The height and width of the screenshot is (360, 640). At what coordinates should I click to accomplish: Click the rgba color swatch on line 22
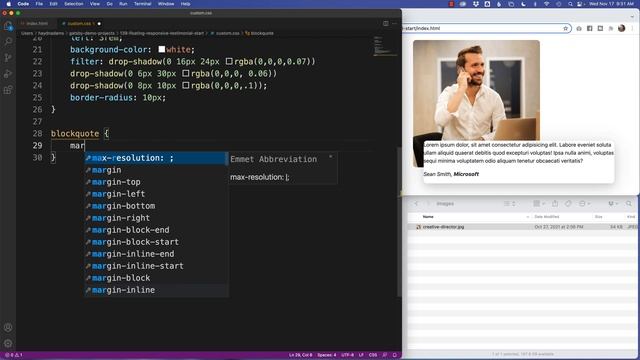[229, 61]
